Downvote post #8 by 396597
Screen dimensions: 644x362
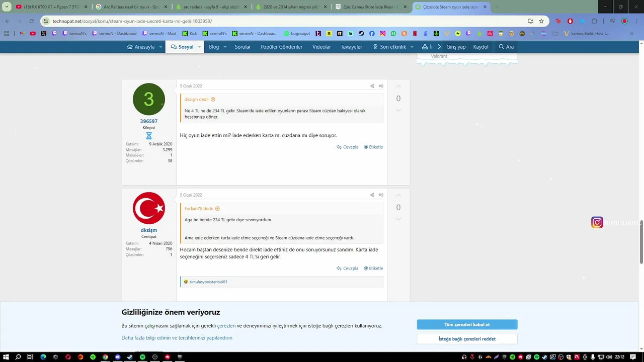(398, 110)
